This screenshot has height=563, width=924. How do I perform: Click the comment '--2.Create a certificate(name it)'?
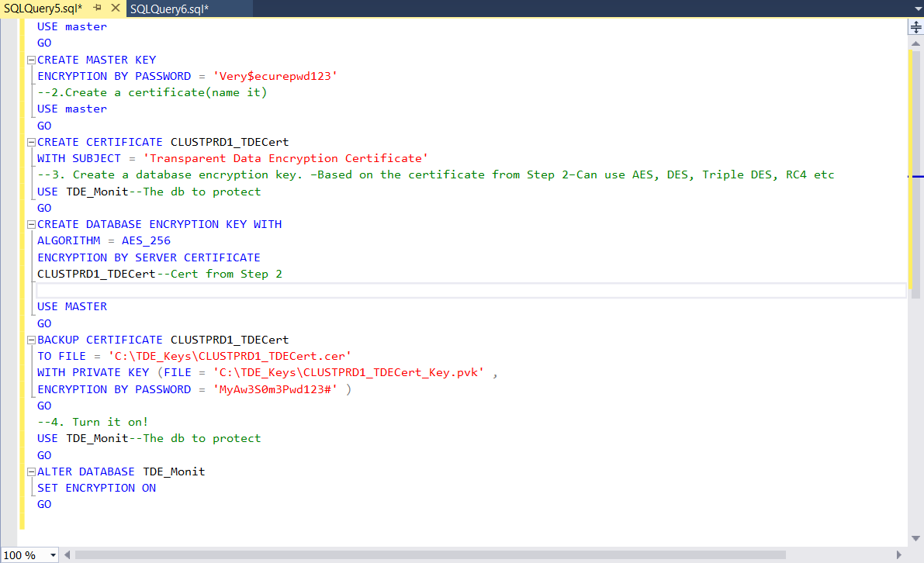(x=152, y=92)
